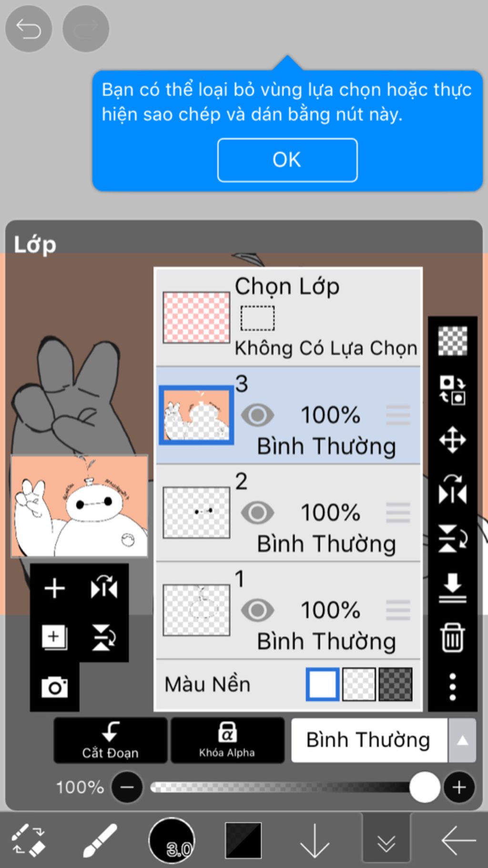Select the Chọn Lớp selection layer row
488x868 pixels.
point(288,318)
